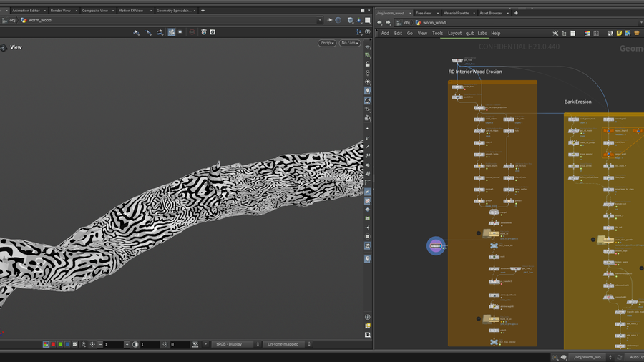Expand the No cam camera dropdown
The image size is (644, 362).
[349, 43]
